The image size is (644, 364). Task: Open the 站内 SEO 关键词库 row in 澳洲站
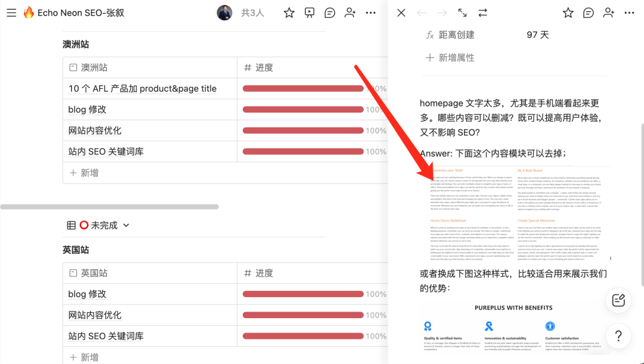(106, 152)
